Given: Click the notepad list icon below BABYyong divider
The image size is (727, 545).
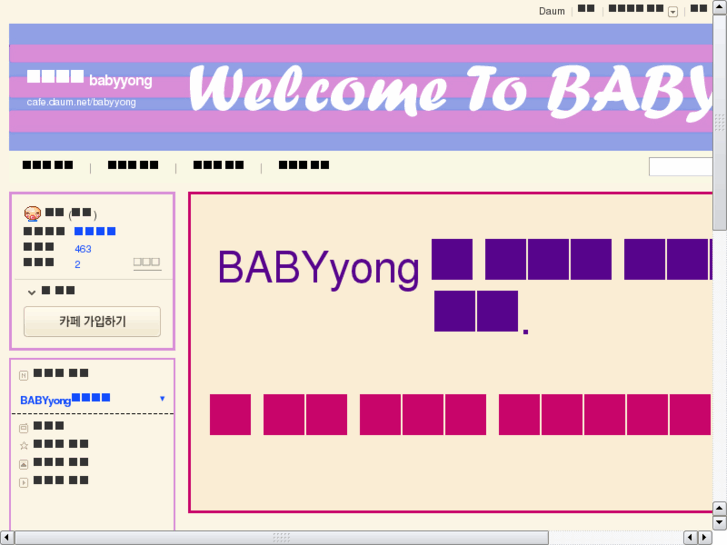Looking at the screenshot, I should (24, 428).
